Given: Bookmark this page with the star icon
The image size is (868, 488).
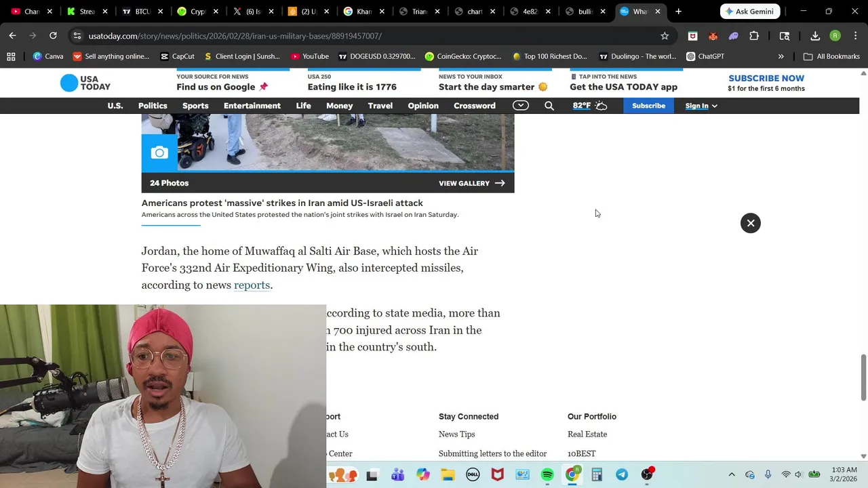Looking at the screenshot, I should pos(665,36).
